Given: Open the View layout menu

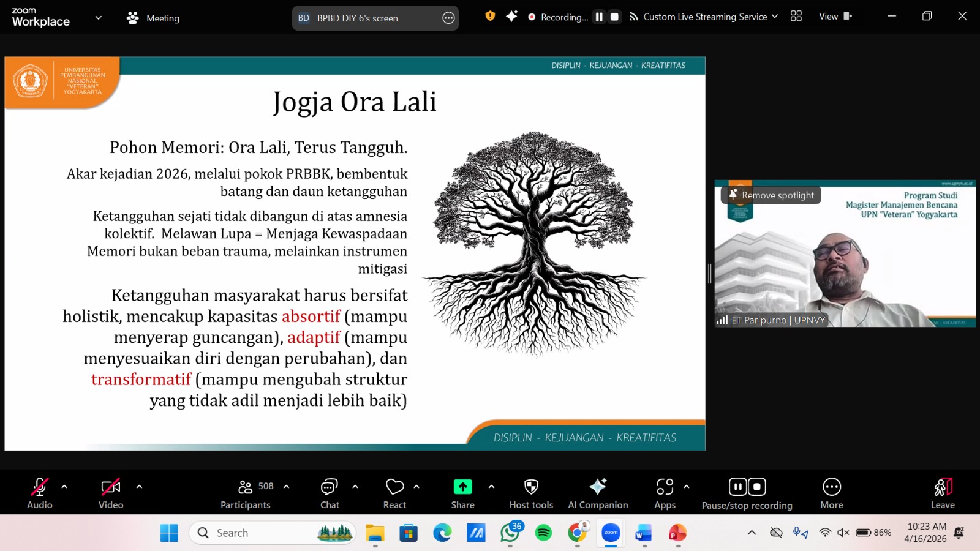Looking at the screenshot, I should tap(835, 17).
